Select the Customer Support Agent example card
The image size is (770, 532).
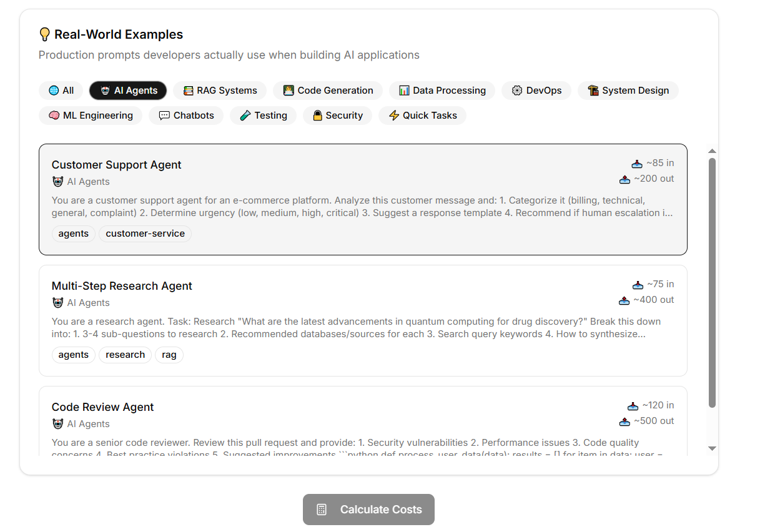[363, 200]
